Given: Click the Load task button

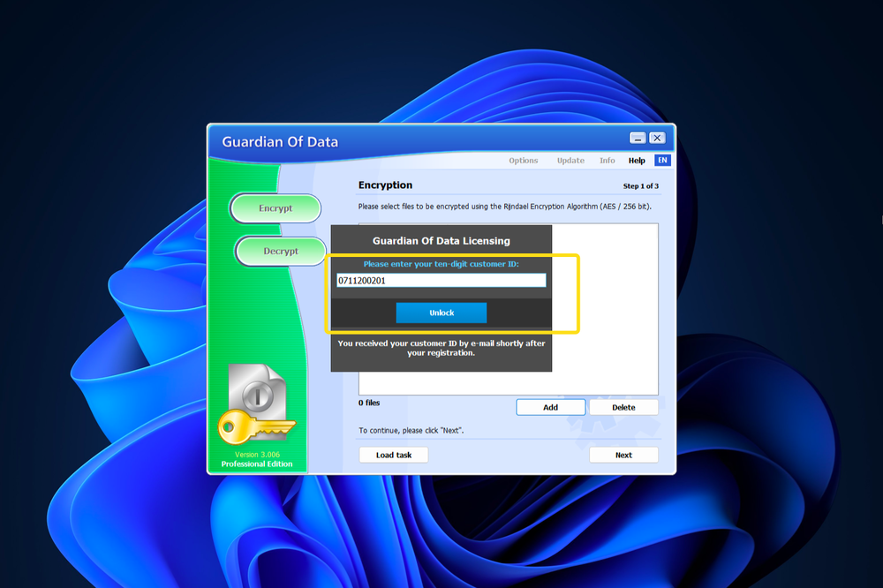Looking at the screenshot, I should (394, 455).
